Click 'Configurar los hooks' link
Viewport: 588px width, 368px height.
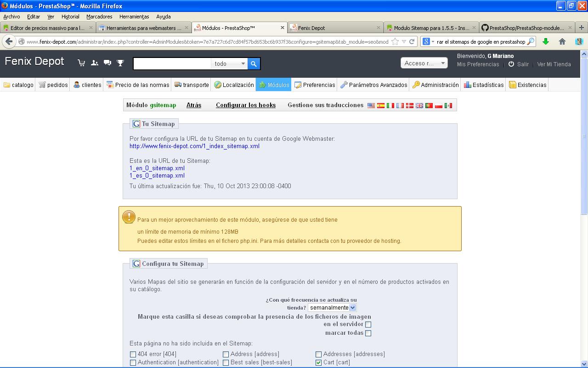[x=246, y=105]
